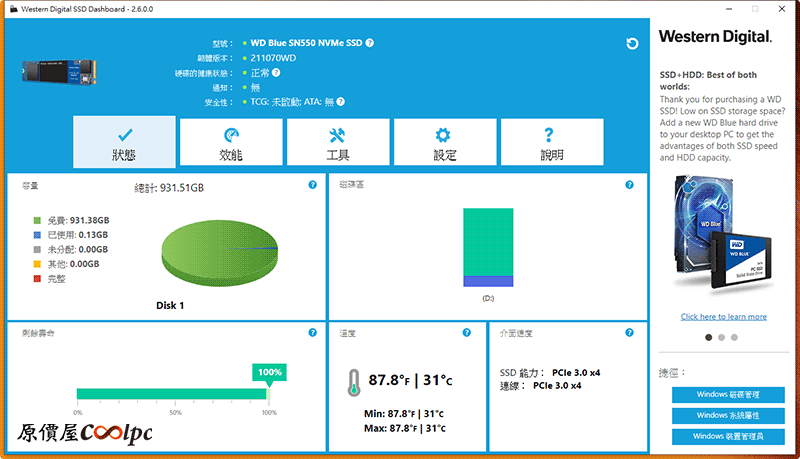Click the health status '正常' text

pos(260,72)
